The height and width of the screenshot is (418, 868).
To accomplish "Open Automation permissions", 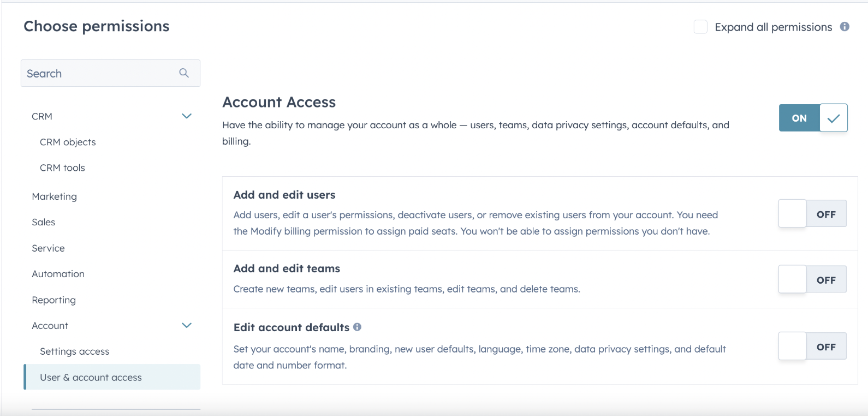I will (x=58, y=274).
